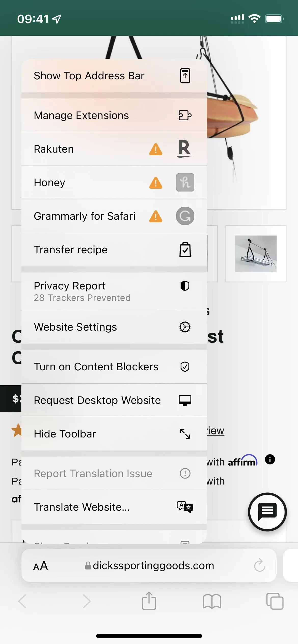Open the Bookmarks book icon

click(x=212, y=601)
